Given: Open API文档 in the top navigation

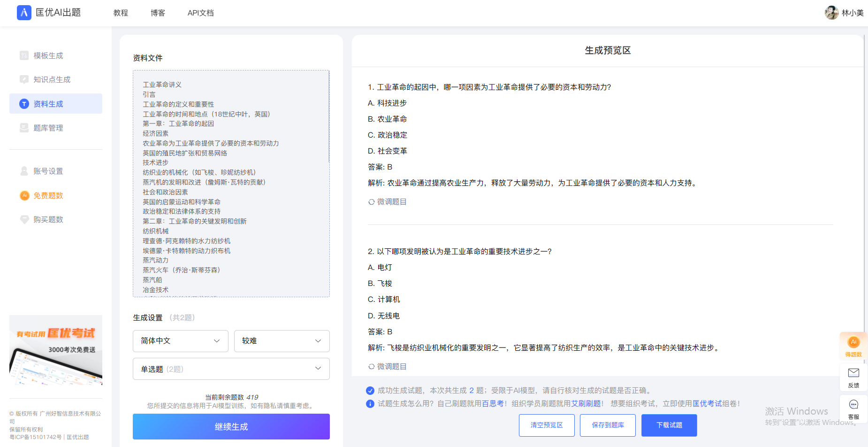Looking at the screenshot, I should (x=200, y=13).
